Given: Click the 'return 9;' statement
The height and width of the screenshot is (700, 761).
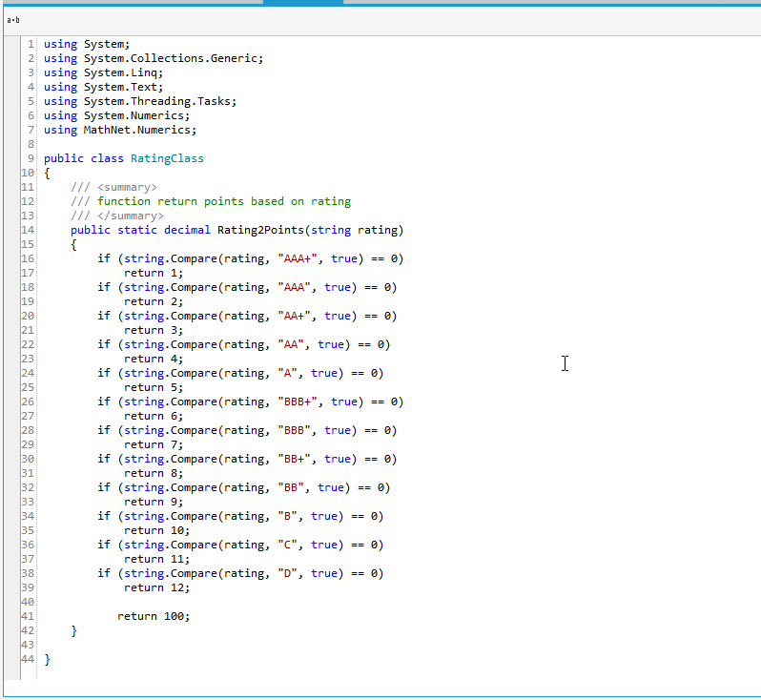Looking at the screenshot, I should click(x=154, y=503).
